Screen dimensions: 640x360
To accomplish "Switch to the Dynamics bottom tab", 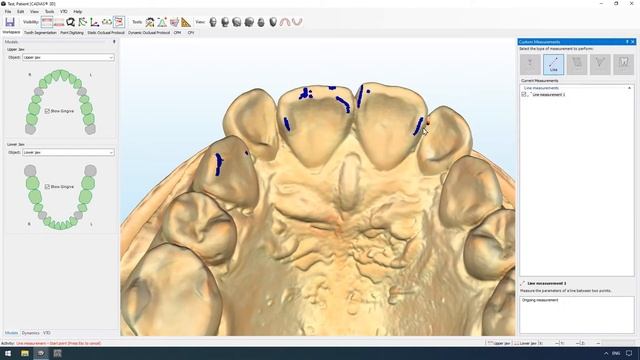I will 31,333.
